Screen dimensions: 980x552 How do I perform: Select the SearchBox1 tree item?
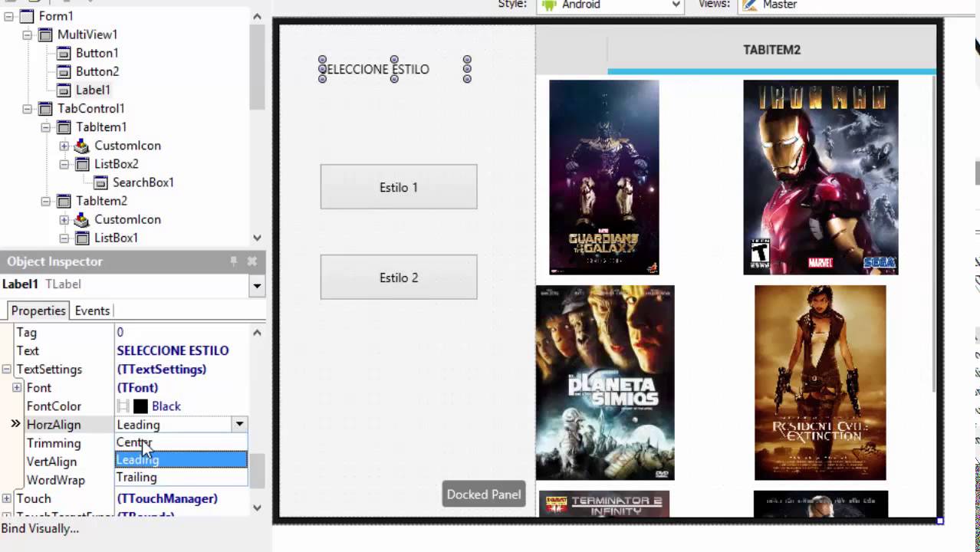[143, 182]
